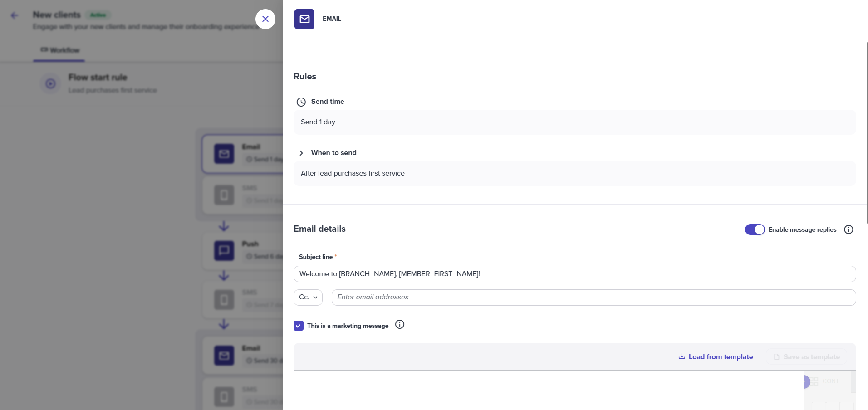This screenshot has width=868, height=410.
Task: Select the Push step icon in workflow
Action: (224, 250)
